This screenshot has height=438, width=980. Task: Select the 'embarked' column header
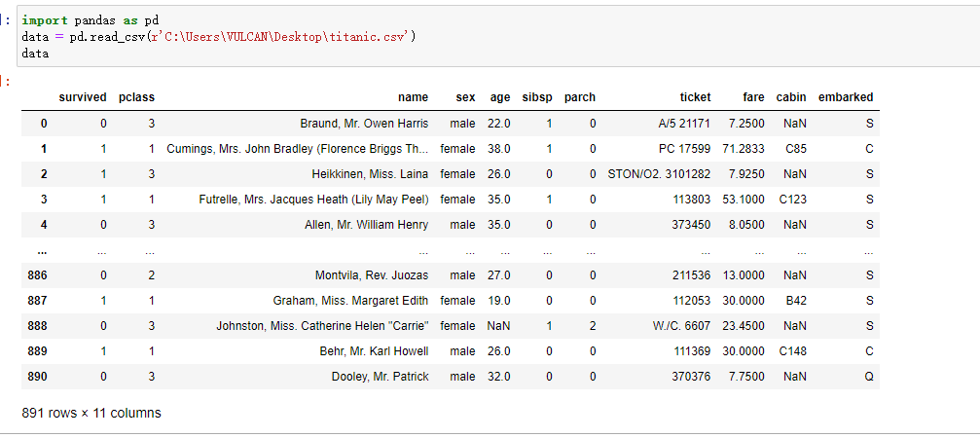[845, 97]
